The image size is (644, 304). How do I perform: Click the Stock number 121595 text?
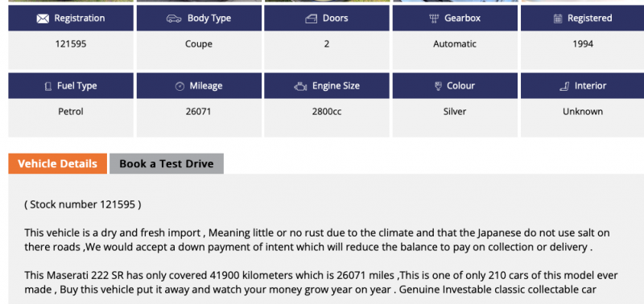(83, 204)
